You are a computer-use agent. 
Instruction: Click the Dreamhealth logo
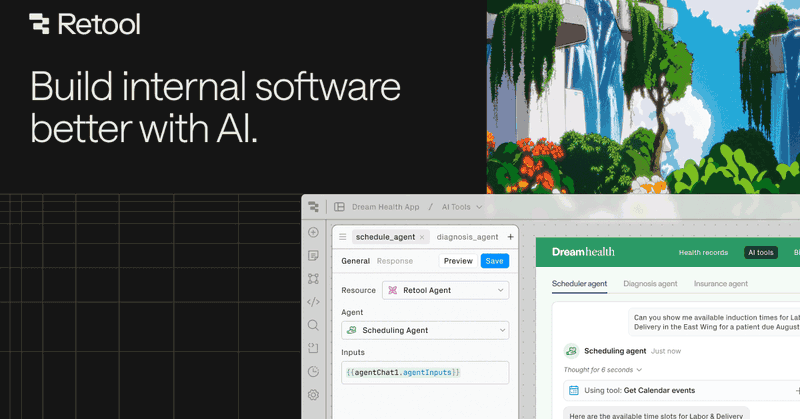pos(583,252)
